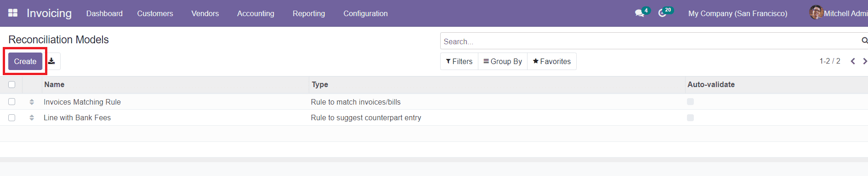Open the Group By dropdown
This screenshot has width=868, height=176.
pos(503,61)
